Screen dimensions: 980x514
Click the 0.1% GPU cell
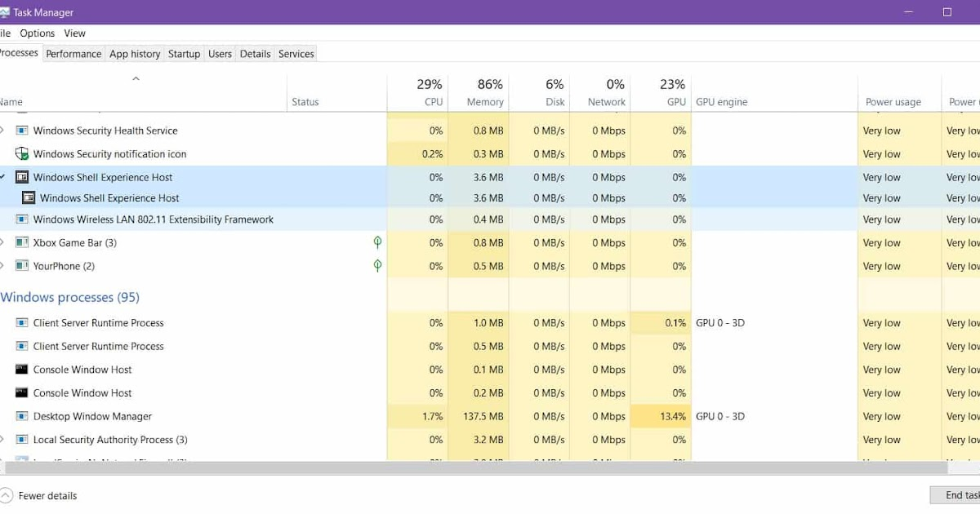pyautogui.click(x=661, y=323)
